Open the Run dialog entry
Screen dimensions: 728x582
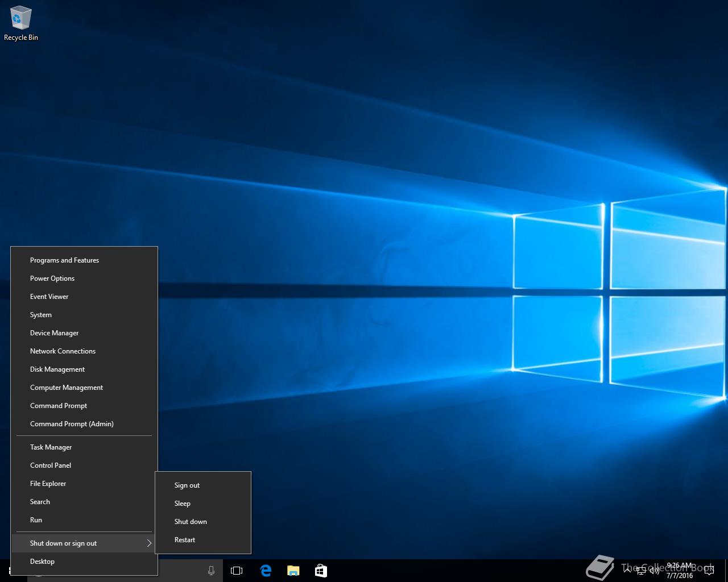(x=84, y=520)
